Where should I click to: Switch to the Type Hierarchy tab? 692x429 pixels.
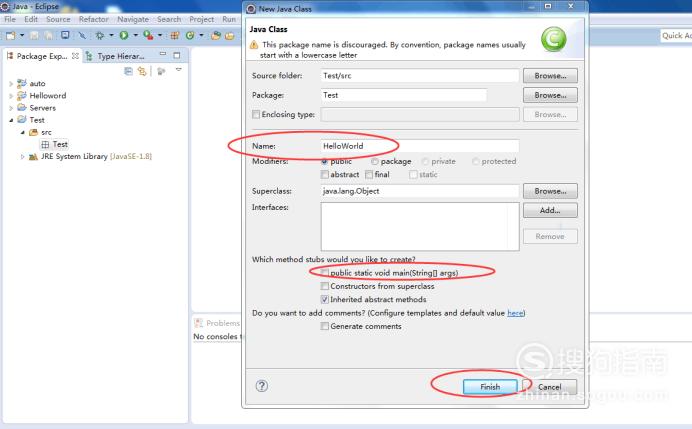click(116, 56)
